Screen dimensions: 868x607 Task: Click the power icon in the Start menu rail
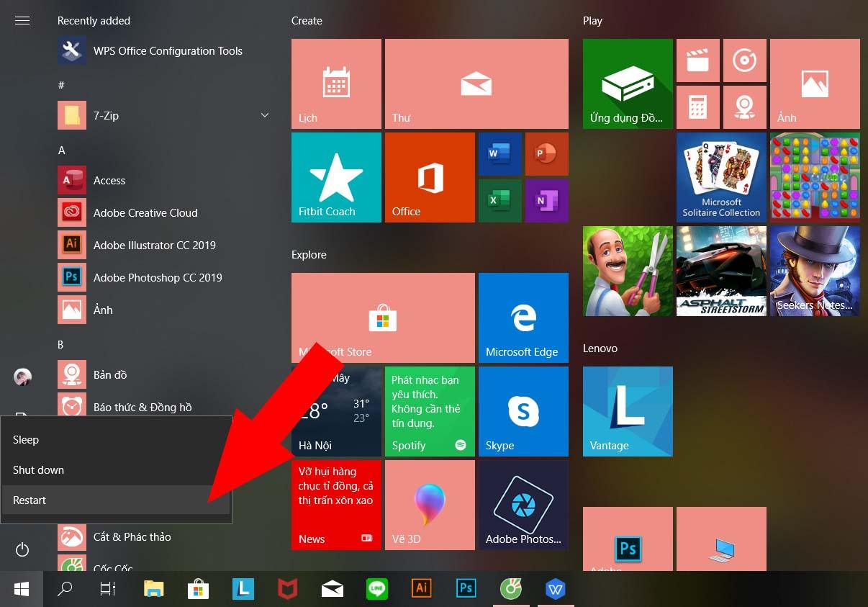tap(22, 550)
